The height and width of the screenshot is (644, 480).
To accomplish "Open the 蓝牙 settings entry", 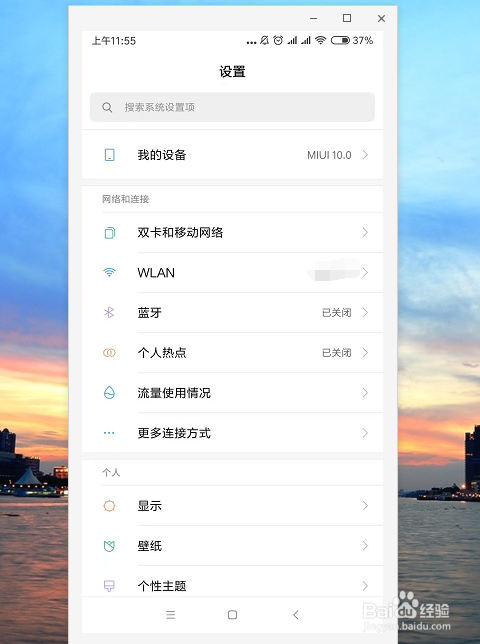I will click(232, 313).
